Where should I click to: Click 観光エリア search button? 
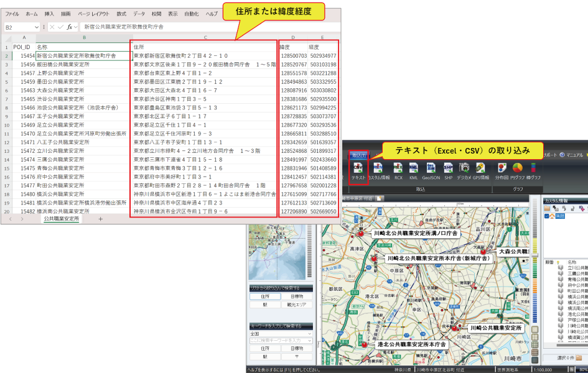click(297, 305)
